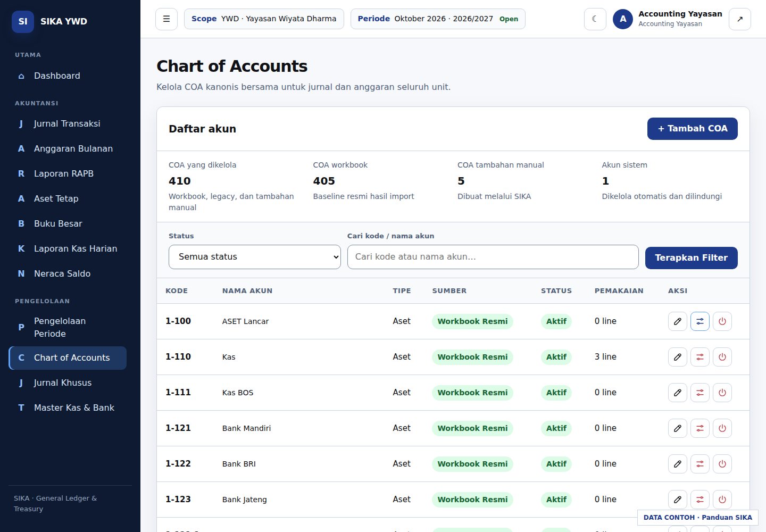Click the Tambah COA button

point(692,129)
